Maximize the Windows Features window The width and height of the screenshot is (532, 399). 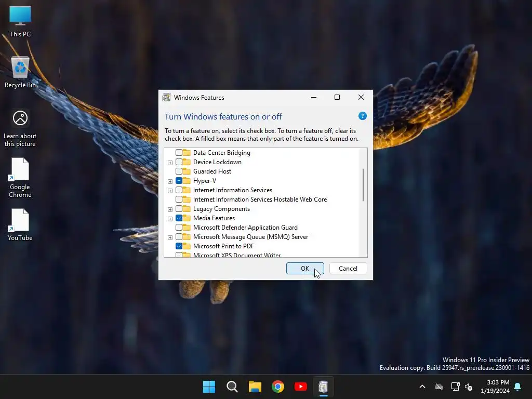337,97
